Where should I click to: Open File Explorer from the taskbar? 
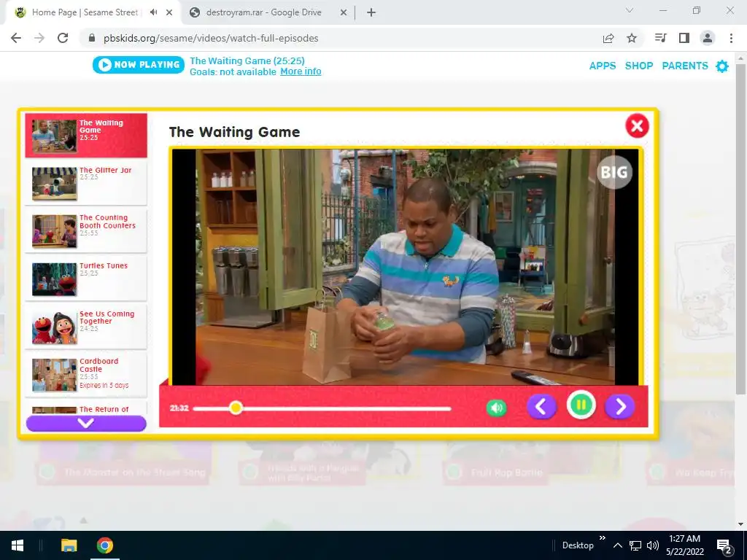coord(69,545)
